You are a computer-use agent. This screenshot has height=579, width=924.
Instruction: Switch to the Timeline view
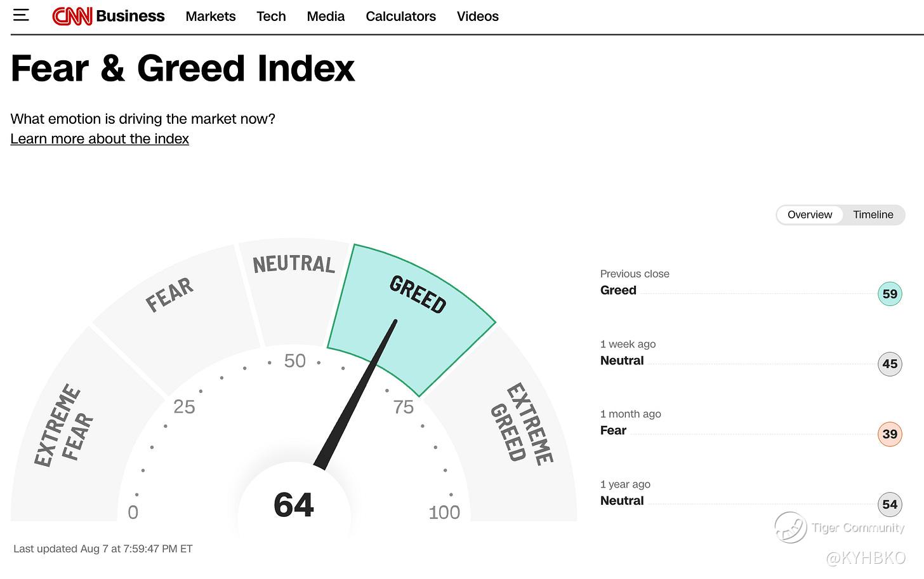coord(873,215)
